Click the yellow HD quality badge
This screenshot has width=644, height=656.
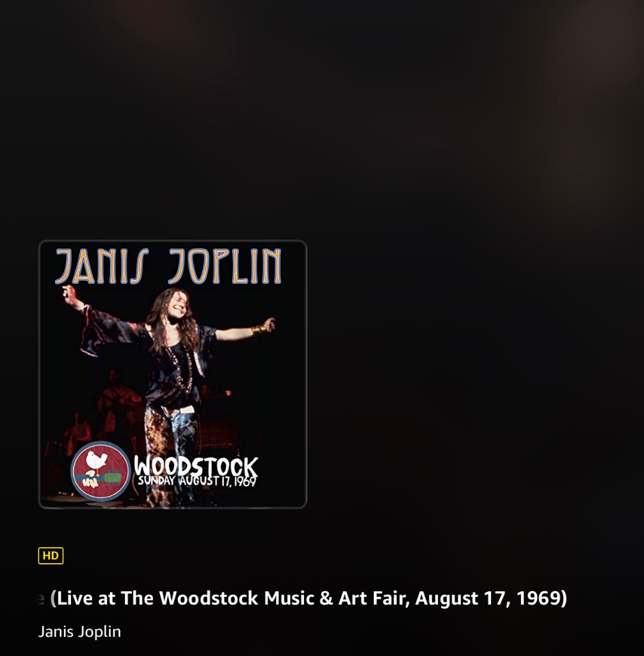51,555
